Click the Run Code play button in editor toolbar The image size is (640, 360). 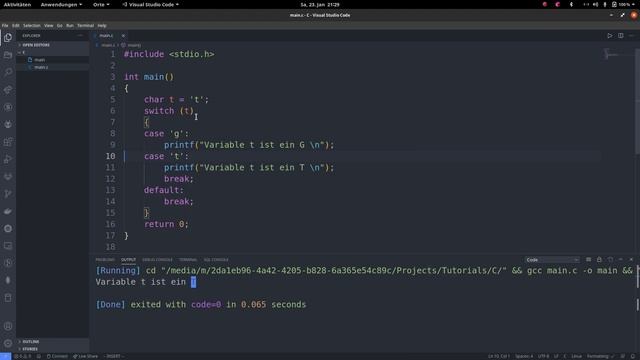tap(609, 36)
